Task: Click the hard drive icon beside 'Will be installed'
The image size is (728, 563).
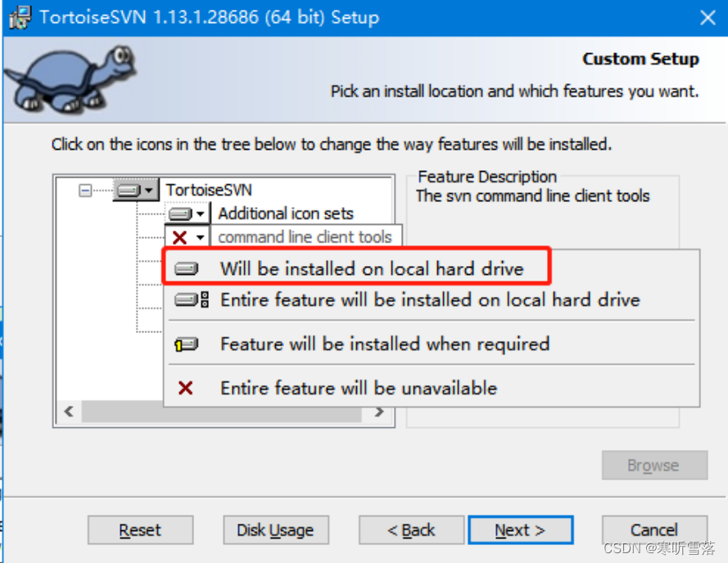Action: tap(186, 268)
